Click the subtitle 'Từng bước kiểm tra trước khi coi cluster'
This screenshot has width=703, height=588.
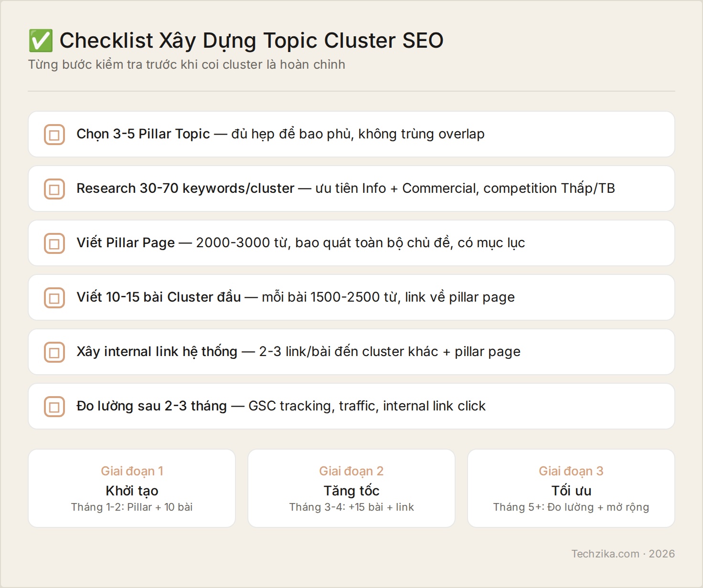[145, 64]
